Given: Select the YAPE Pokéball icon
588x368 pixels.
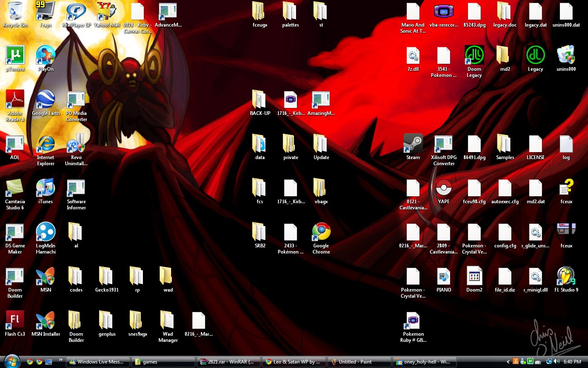Looking at the screenshot, I should coord(444,191).
